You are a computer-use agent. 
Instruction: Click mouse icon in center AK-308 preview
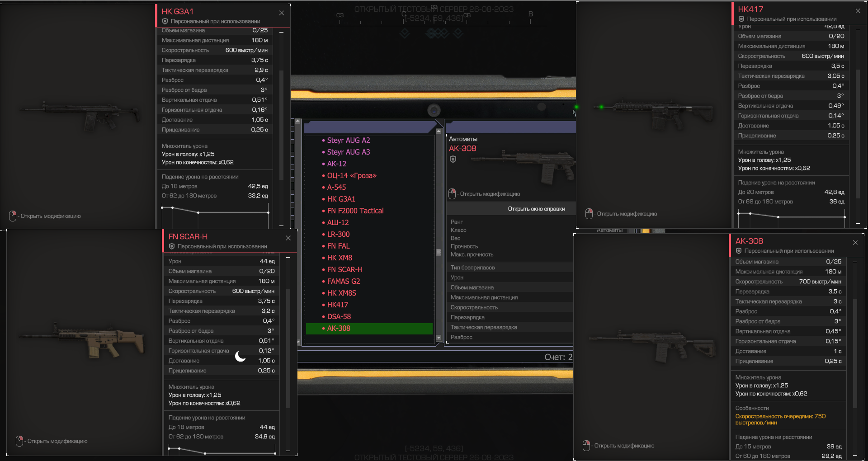click(452, 194)
